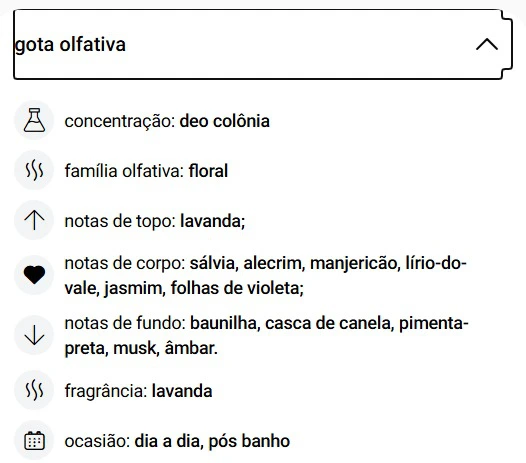Click the baunilha, casca de canela text
Viewport: 526px width, 463px height.
[292, 323]
